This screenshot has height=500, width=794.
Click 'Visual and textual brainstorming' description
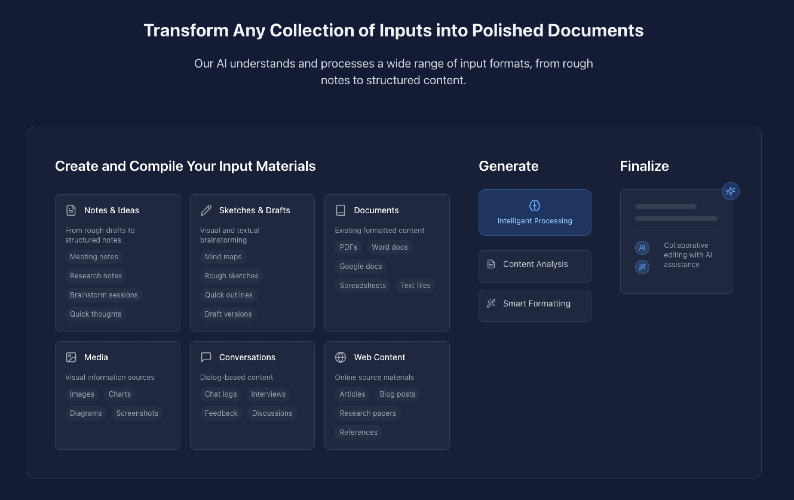[x=229, y=235]
